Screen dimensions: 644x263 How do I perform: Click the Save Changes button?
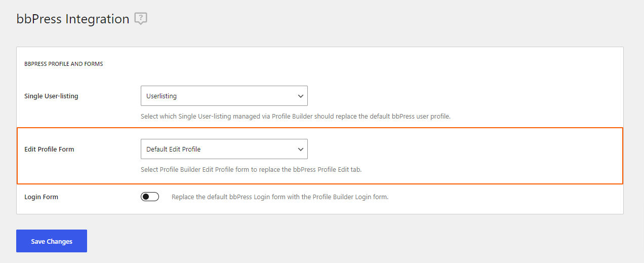52,241
